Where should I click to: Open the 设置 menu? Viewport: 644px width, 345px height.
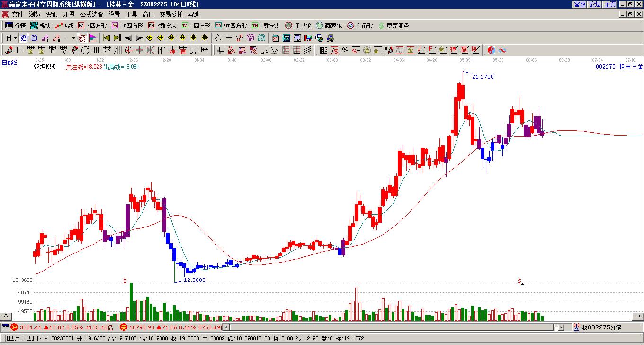coord(114,14)
